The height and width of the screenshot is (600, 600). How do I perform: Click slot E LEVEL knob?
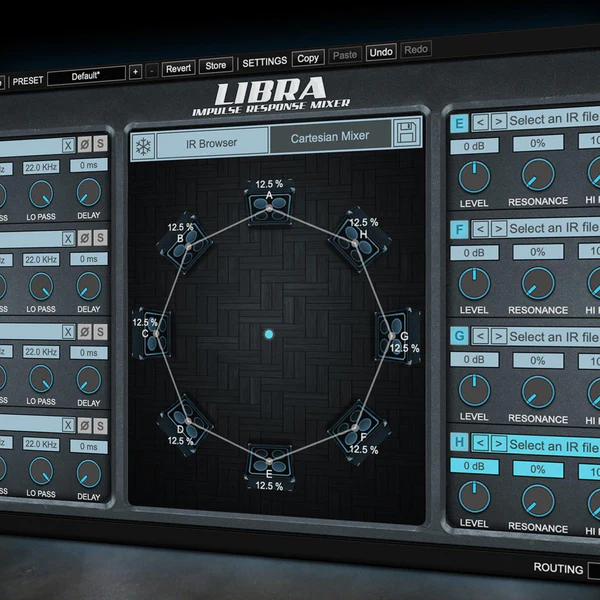pos(474,177)
